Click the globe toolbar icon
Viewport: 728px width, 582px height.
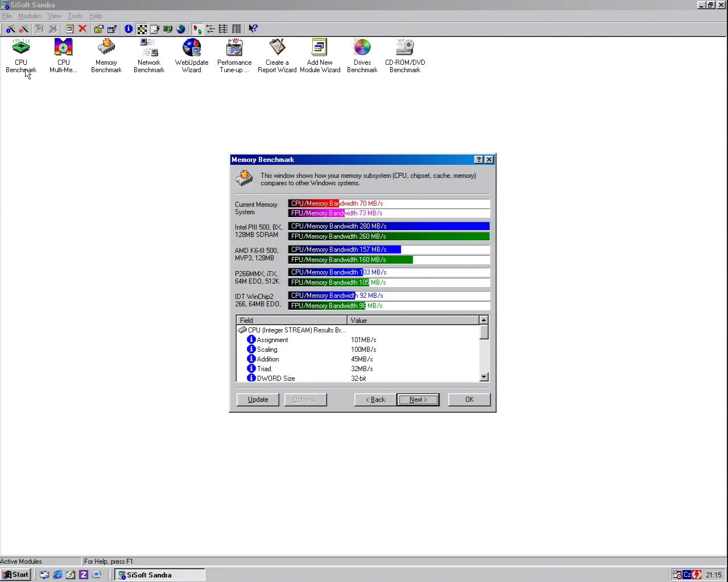[181, 28]
